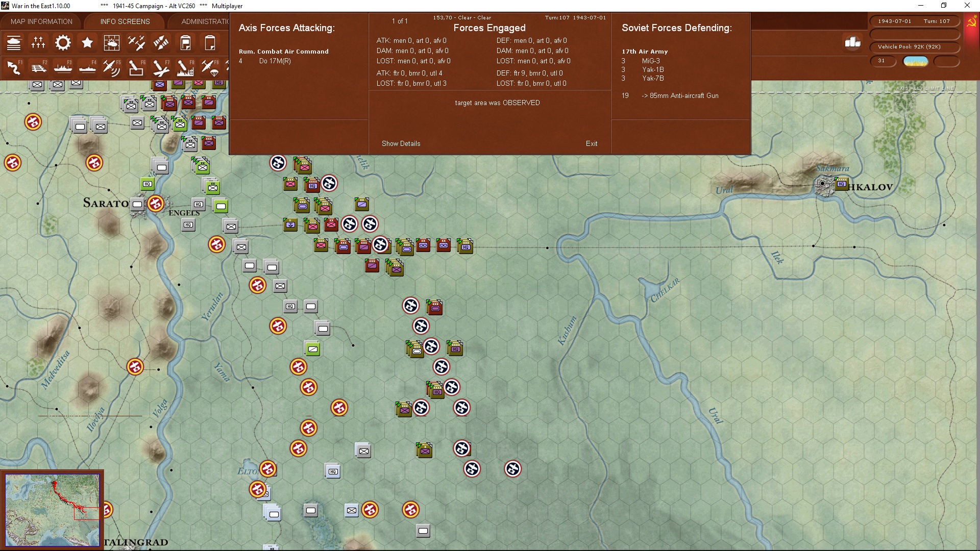Open the Order of Battle tank icon
The height and width of the screenshot is (551, 980).
point(14,43)
